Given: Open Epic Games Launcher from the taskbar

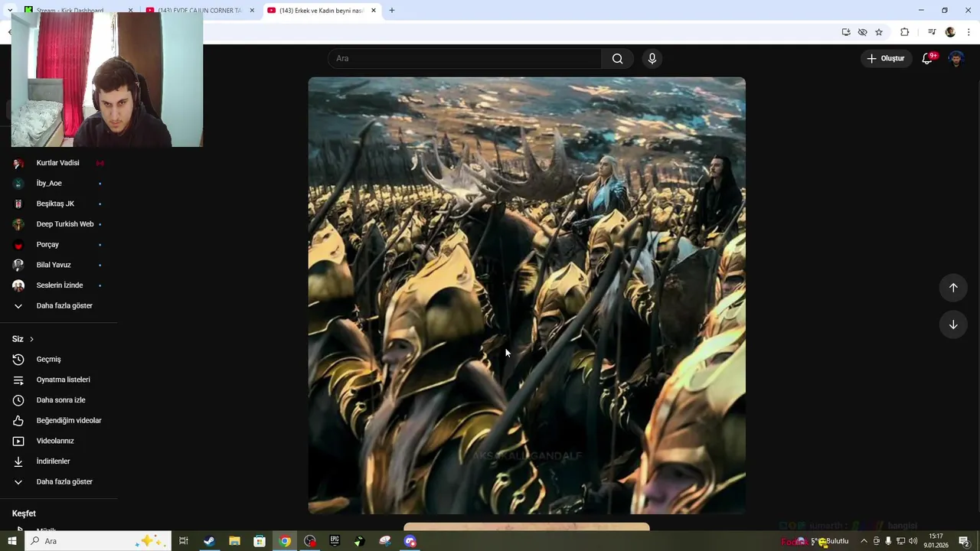Looking at the screenshot, I should 335,541.
